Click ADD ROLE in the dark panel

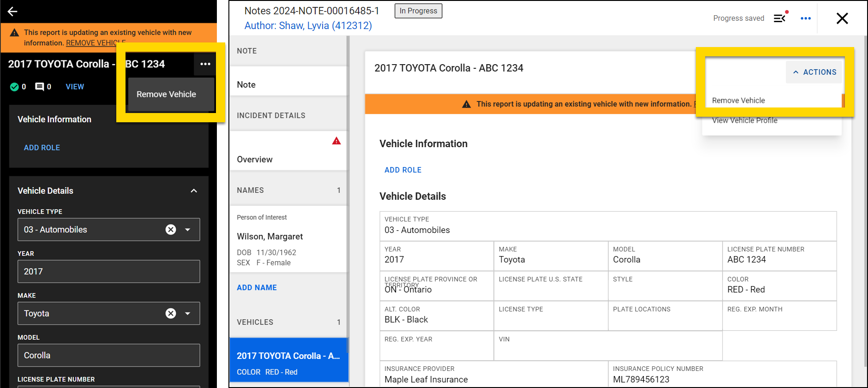coord(42,148)
